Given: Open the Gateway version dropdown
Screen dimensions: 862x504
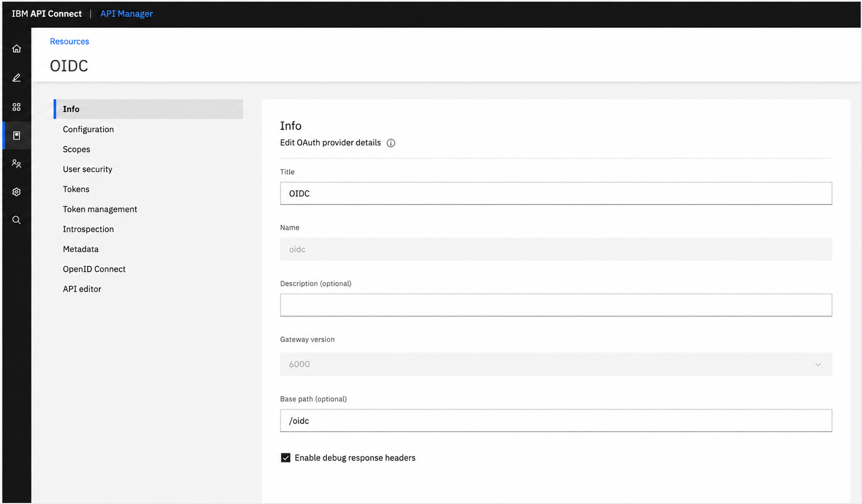Looking at the screenshot, I should pos(556,364).
